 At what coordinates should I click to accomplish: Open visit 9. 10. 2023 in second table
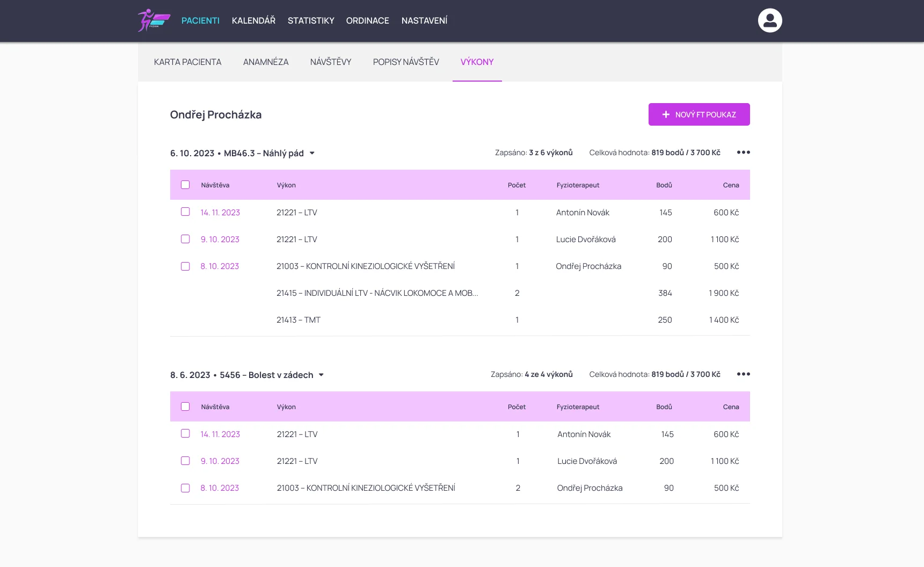coord(220,461)
